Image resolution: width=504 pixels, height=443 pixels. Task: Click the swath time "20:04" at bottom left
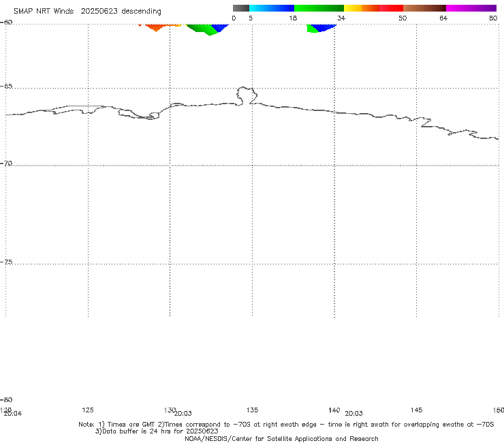[13, 414]
